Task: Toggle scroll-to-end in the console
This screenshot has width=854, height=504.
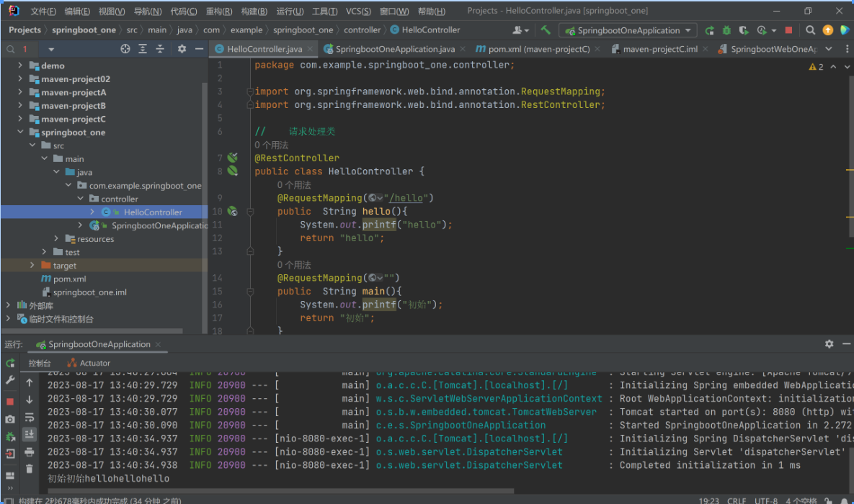Action: pos(30,434)
